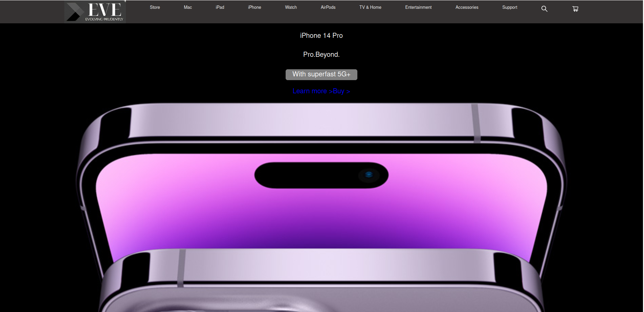644x312 pixels.
Task: Visit the Entertainment page
Action: pos(418,7)
